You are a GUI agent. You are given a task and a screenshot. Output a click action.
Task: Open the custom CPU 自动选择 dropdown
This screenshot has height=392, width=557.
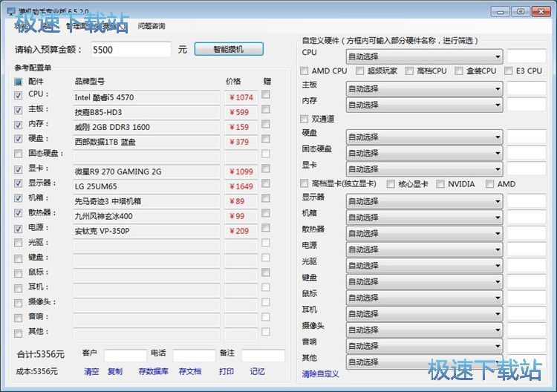pos(425,56)
